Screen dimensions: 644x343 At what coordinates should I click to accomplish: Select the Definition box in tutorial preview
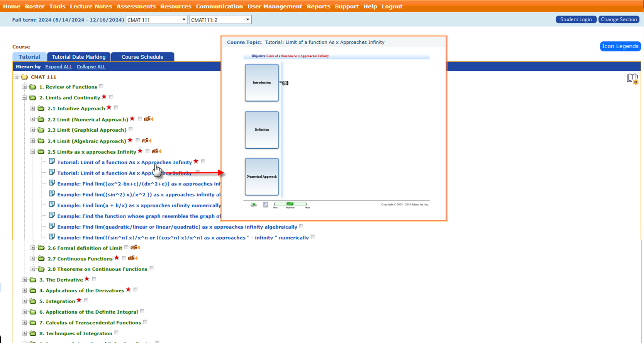coord(261,130)
